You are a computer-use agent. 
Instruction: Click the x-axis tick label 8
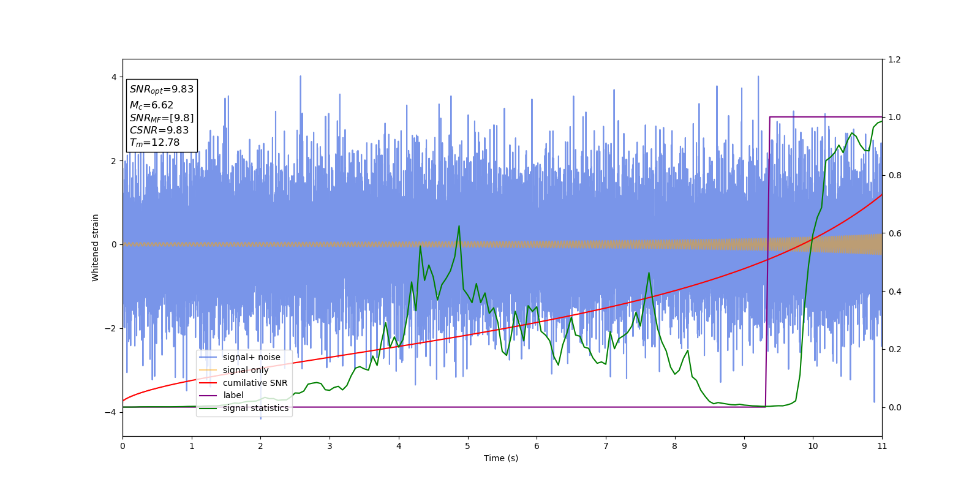tap(675, 446)
